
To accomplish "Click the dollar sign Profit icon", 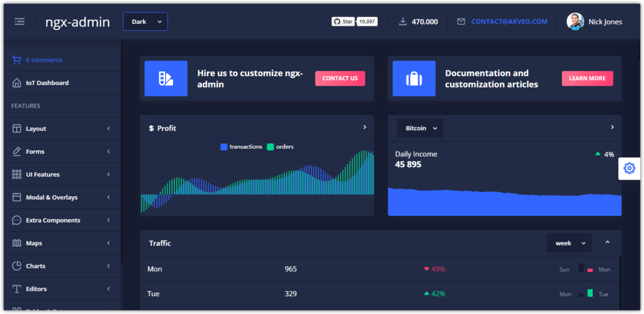I will point(151,129).
